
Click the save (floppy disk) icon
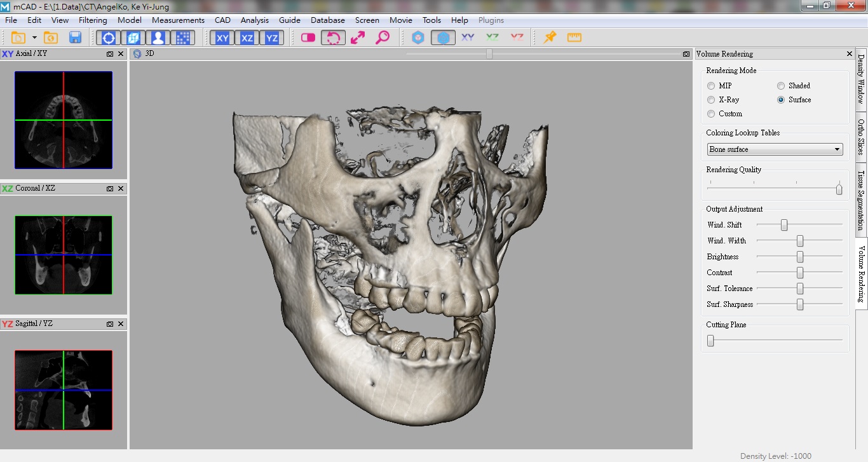pyautogui.click(x=75, y=37)
